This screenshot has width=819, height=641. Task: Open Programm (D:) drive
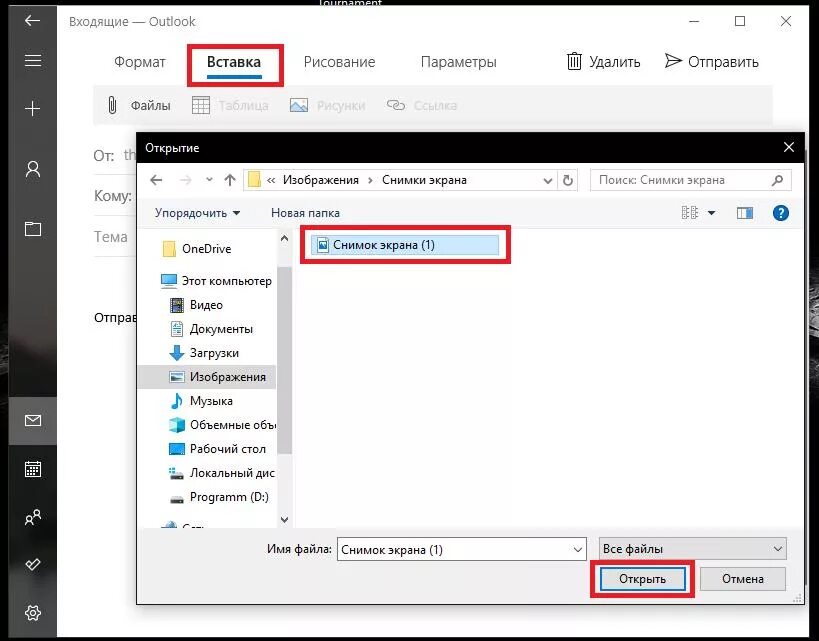[x=219, y=497]
